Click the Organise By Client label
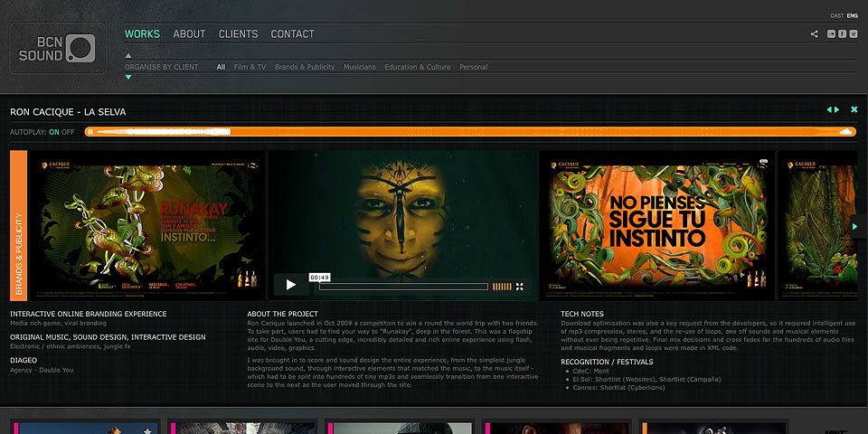The width and height of the screenshot is (868, 434). pyautogui.click(x=161, y=67)
